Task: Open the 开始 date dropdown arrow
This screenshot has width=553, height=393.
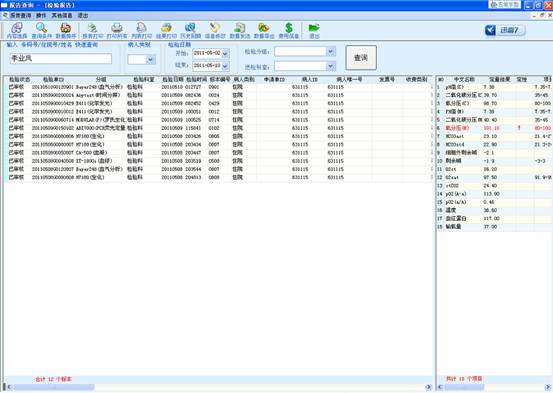Action: [226, 53]
